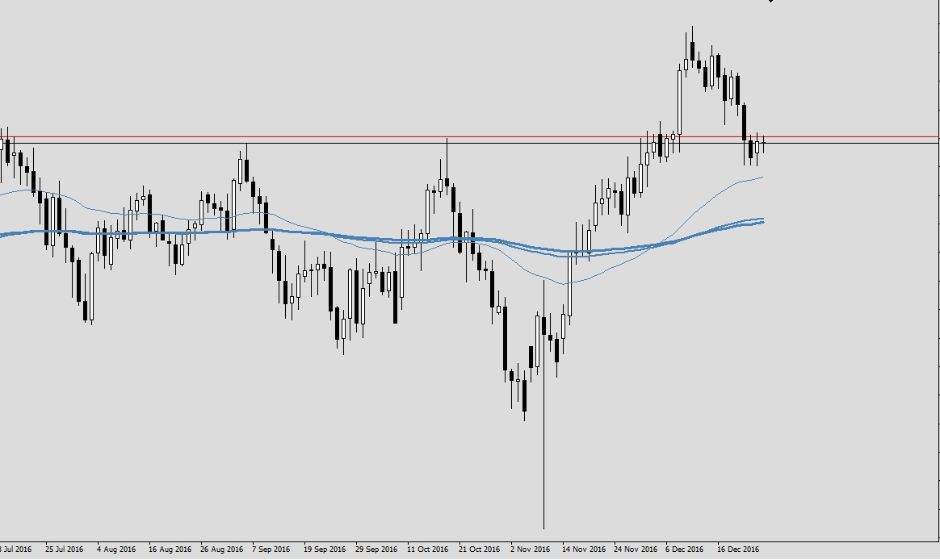This screenshot has height=560, width=940.
Task: Click the "4 Aug 2016" date label
Action: [x=116, y=550]
